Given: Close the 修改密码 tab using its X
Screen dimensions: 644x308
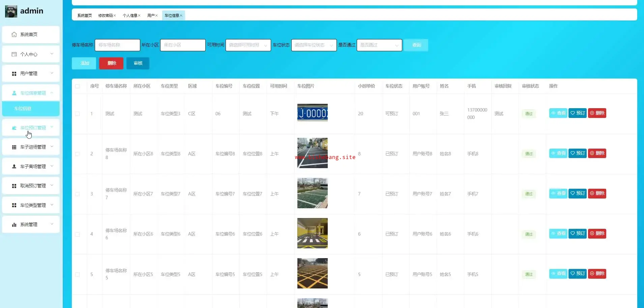Looking at the screenshot, I should [x=115, y=16].
